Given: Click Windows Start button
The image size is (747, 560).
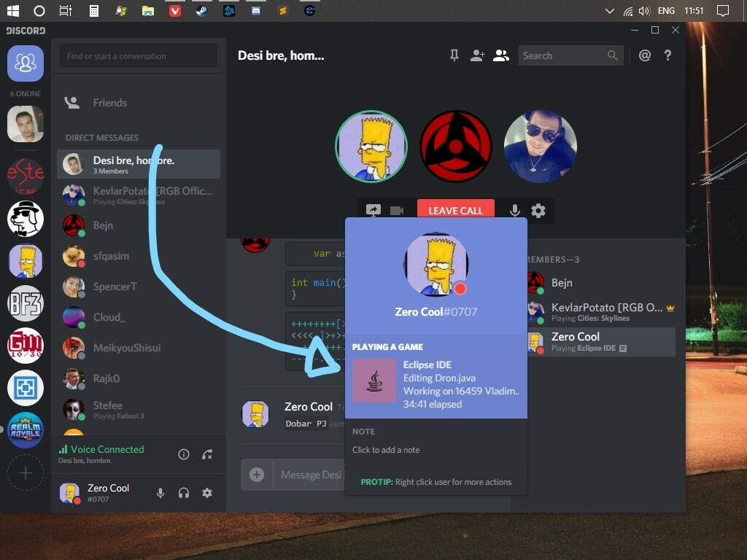Looking at the screenshot, I should pyautogui.click(x=13, y=10).
